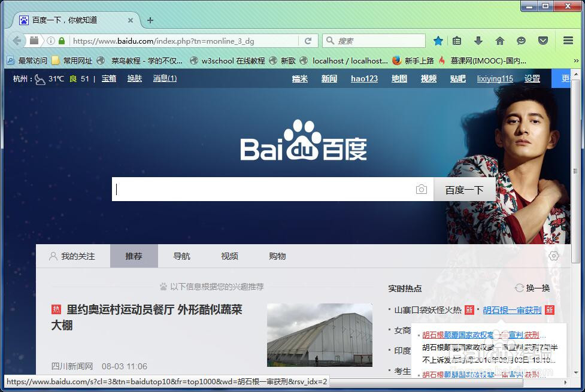Switch to 我的关注 tab

(x=73, y=256)
